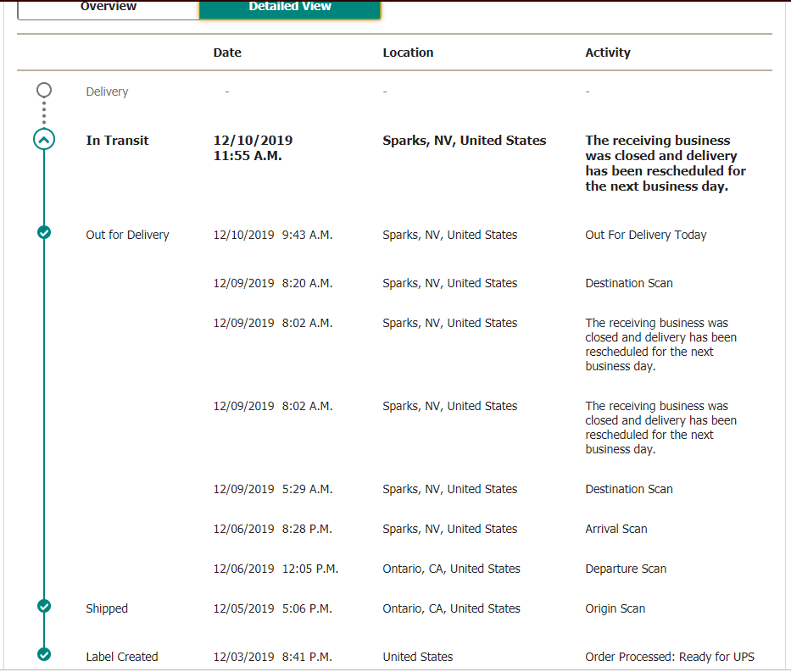Click Sparks, NV location in Out For Delivery row
This screenshot has height=672, width=791.
450,235
